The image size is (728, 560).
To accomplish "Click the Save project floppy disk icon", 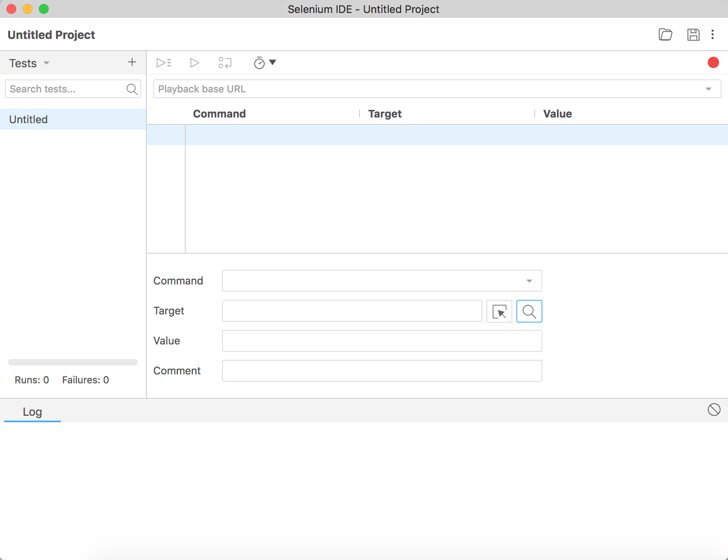I will [x=693, y=35].
